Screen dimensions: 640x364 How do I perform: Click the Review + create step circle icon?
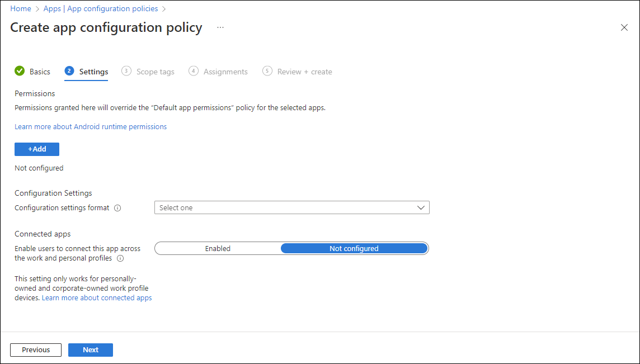(266, 72)
